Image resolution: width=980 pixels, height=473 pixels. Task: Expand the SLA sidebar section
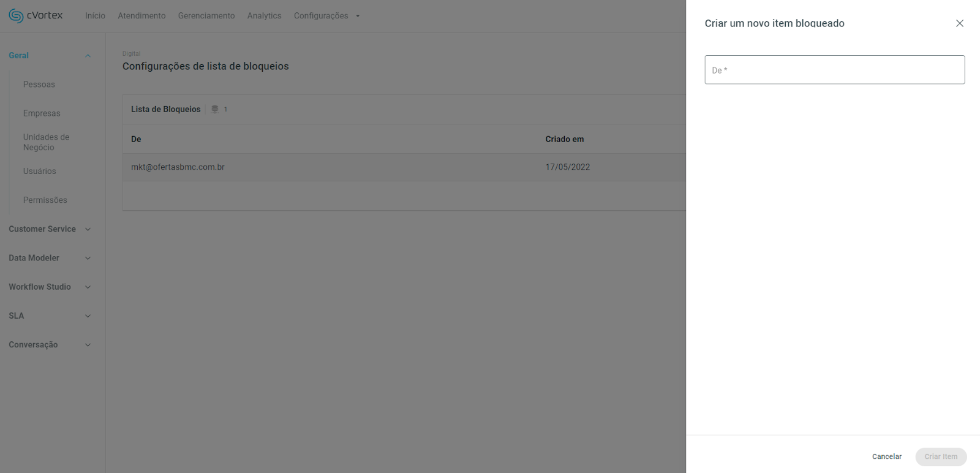click(88, 316)
